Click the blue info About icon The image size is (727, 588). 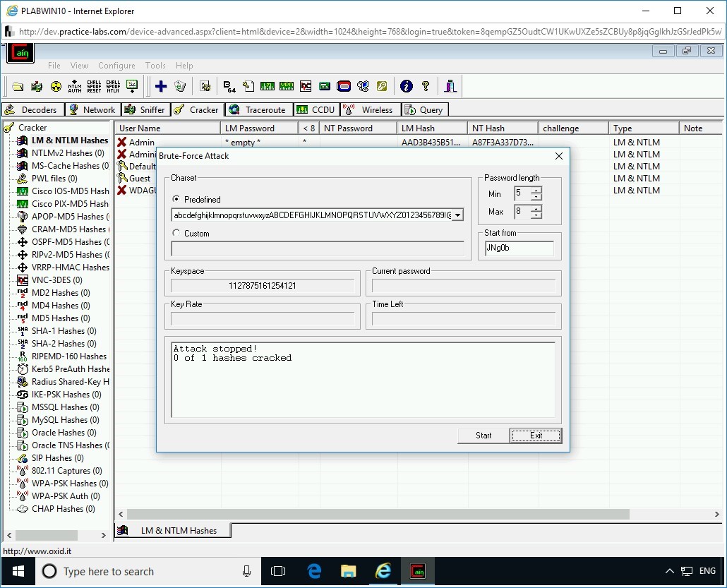coord(406,86)
